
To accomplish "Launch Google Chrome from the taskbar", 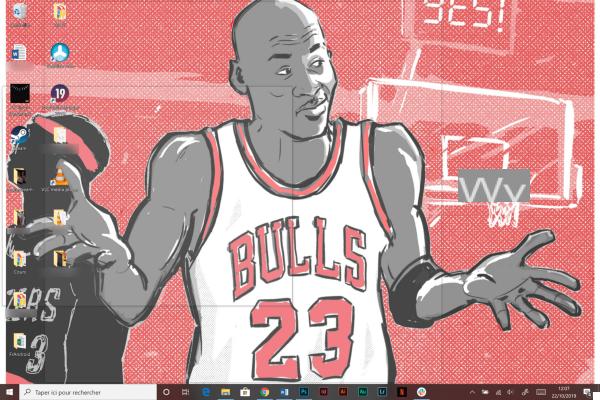I will 264,392.
